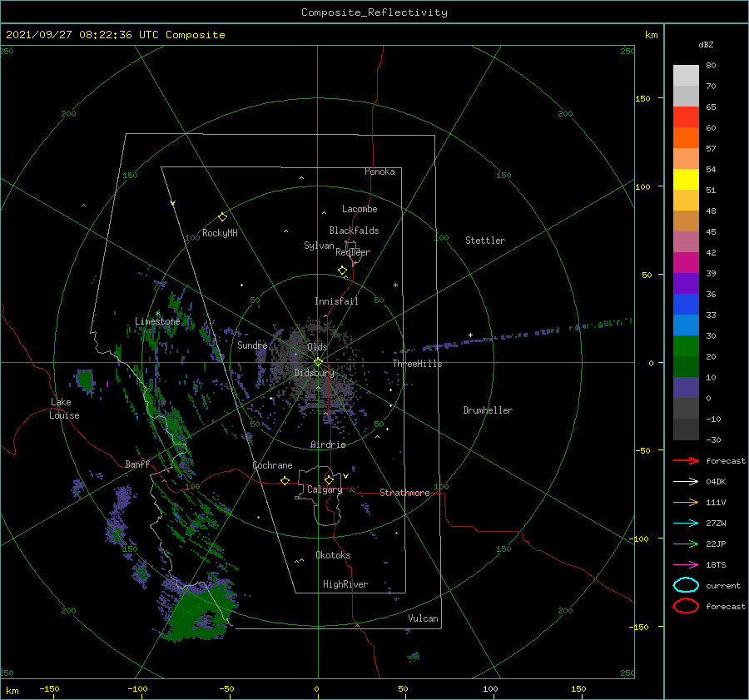
Task: Click the Ponoka label
Action: point(379,171)
